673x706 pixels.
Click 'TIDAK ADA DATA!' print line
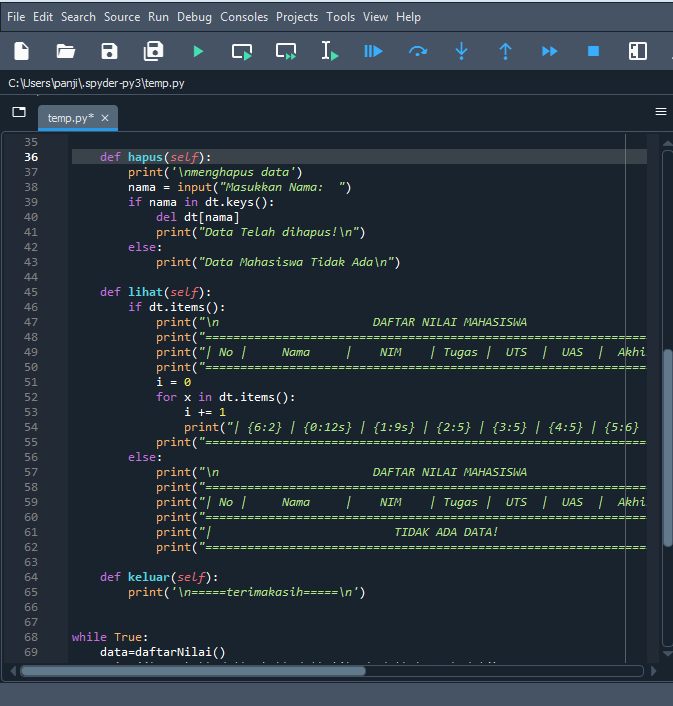(327, 532)
